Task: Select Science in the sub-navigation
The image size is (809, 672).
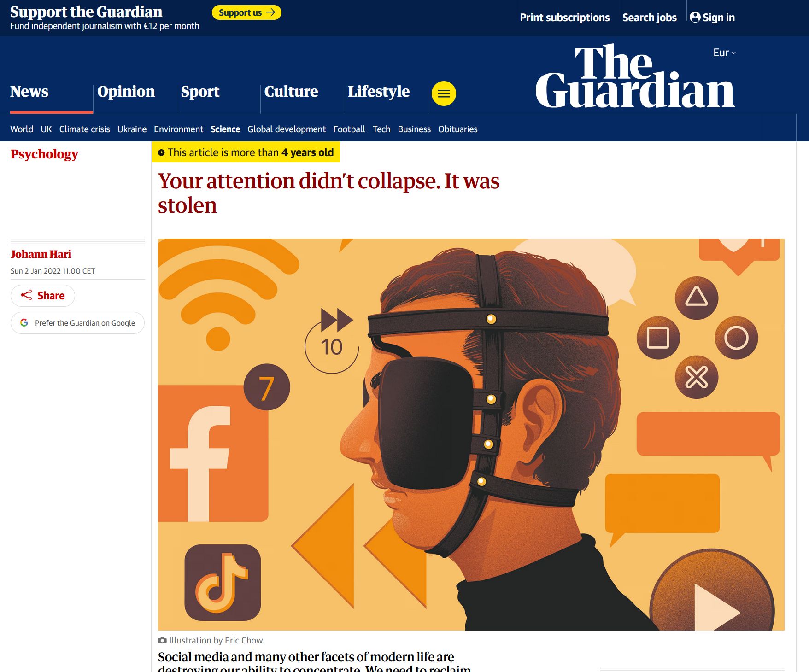Action: pyautogui.click(x=225, y=129)
